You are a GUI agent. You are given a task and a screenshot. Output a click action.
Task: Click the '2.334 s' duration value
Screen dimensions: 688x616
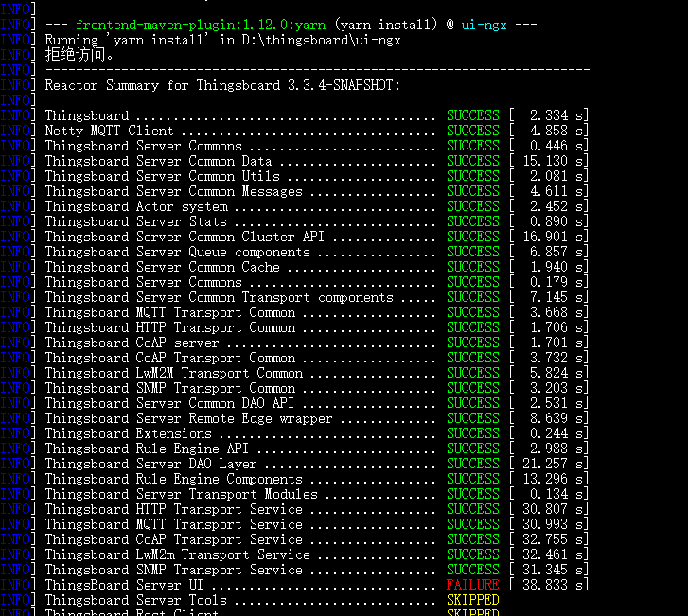558,115
